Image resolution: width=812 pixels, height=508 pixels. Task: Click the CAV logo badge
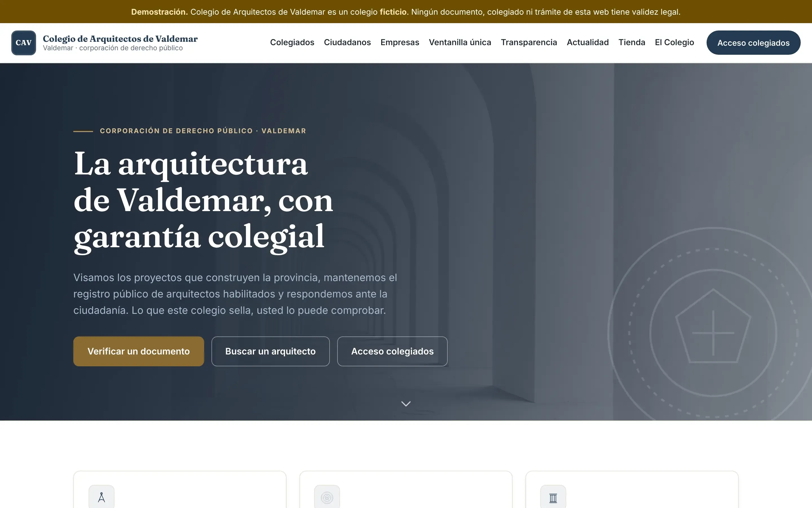point(23,43)
